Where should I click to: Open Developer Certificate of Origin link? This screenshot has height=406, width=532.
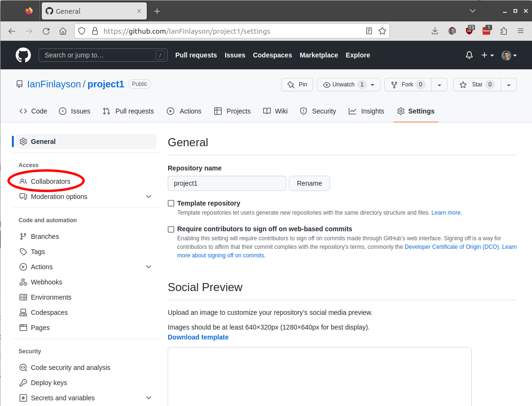click(x=452, y=247)
